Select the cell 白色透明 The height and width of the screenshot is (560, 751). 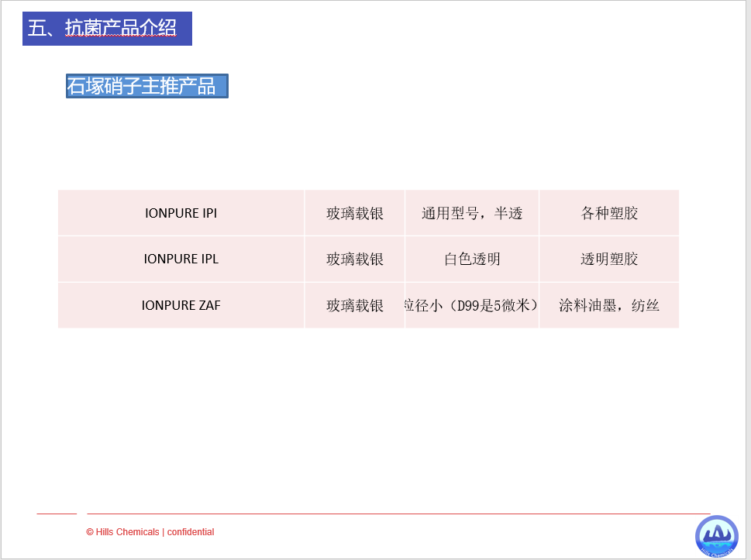(472, 259)
